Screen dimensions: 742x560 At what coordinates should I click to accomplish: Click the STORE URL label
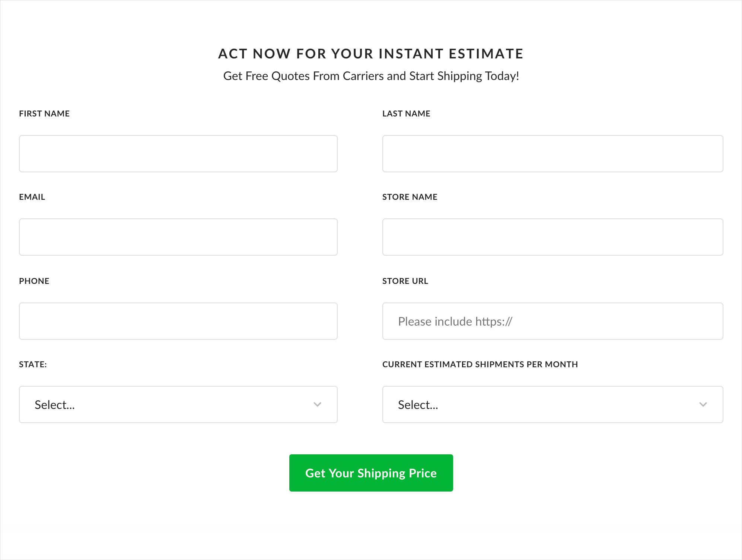click(x=405, y=281)
